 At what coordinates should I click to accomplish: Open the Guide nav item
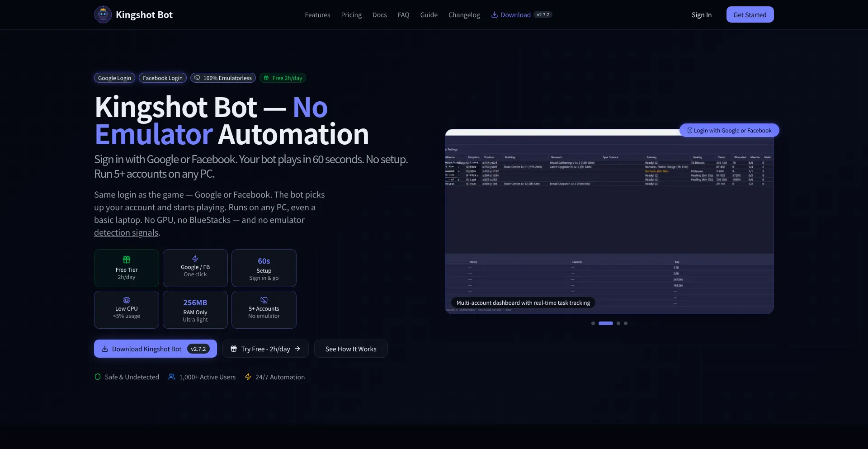coord(429,15)
